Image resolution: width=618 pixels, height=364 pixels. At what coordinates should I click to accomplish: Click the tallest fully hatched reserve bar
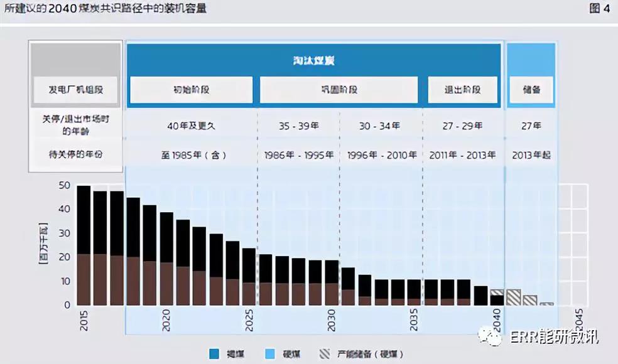tap(514, 297)
